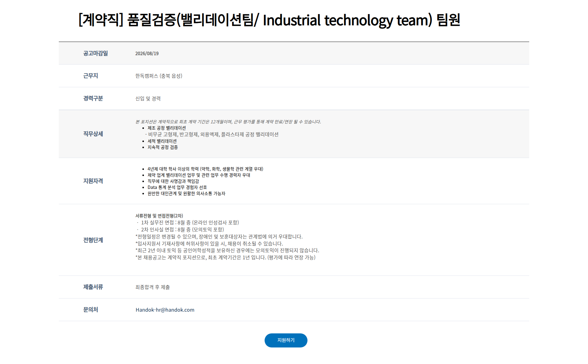Select the 비무균 고형제 sub-item line
Screen dimensions: 588x364
[212, 134]
